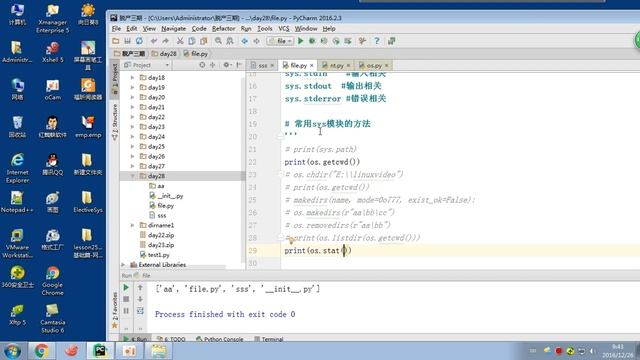Open the Project panel gear settings
Screen dimensions: 640x360
[x=227, y=65]
